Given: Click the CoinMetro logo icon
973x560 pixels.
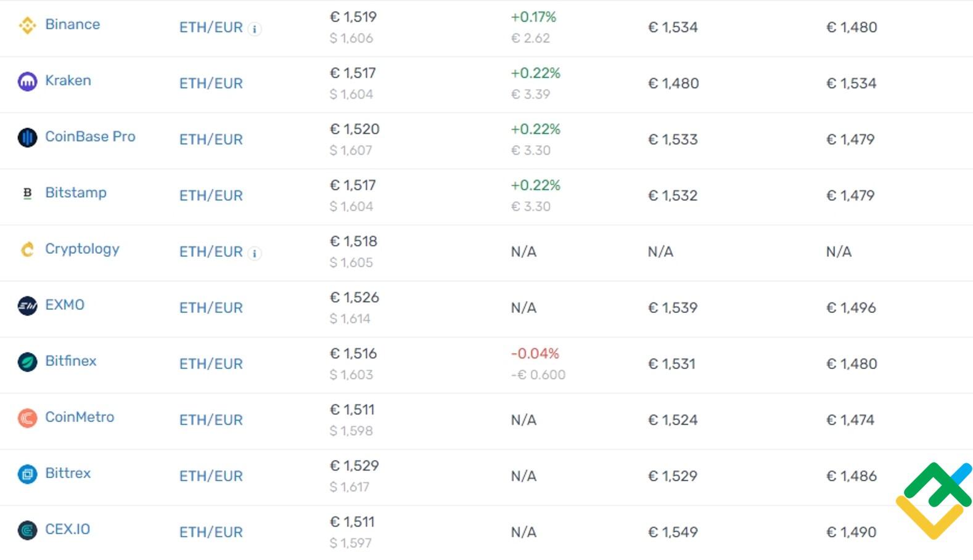Looking at the screenshot, I should click(27, 418).
